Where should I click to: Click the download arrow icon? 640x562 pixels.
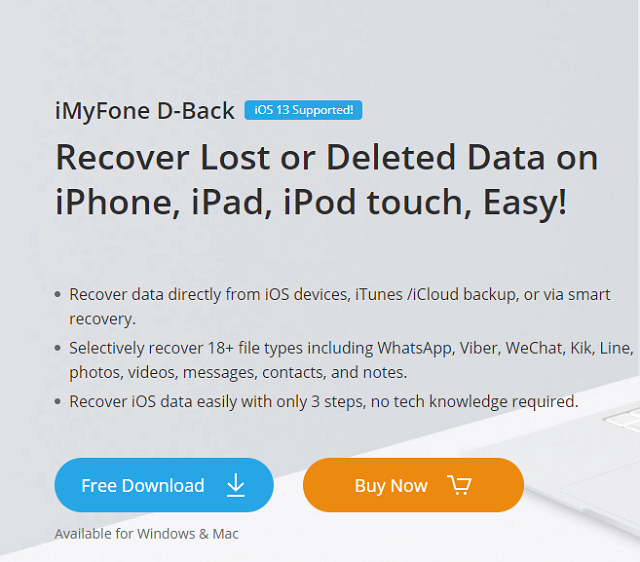(236, 485)
